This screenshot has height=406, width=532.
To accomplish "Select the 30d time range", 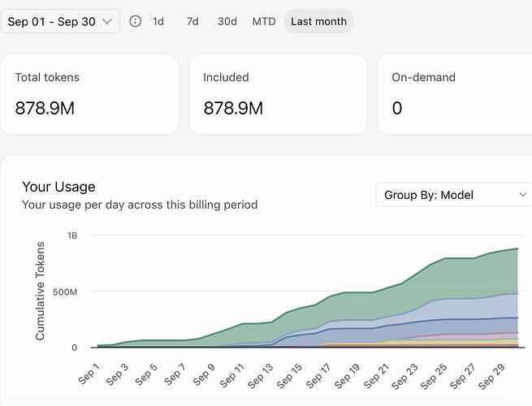I will (x=227, y=21).
